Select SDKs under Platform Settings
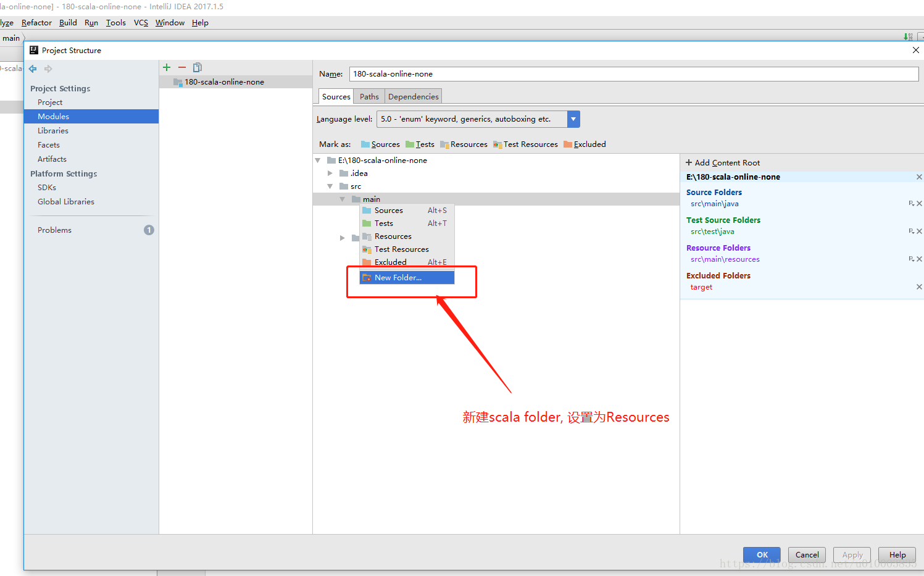Screen dimensions: 924x576 (91, 188)
